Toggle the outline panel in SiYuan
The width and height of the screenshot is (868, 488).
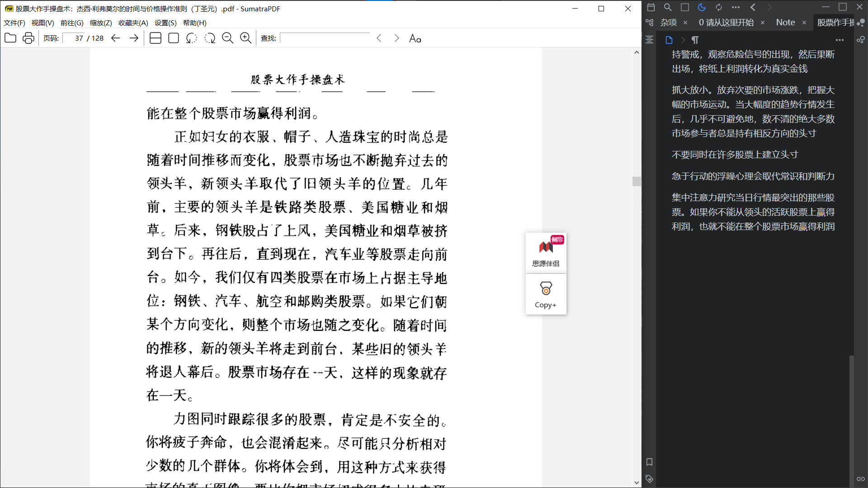(x=649, y=40)
